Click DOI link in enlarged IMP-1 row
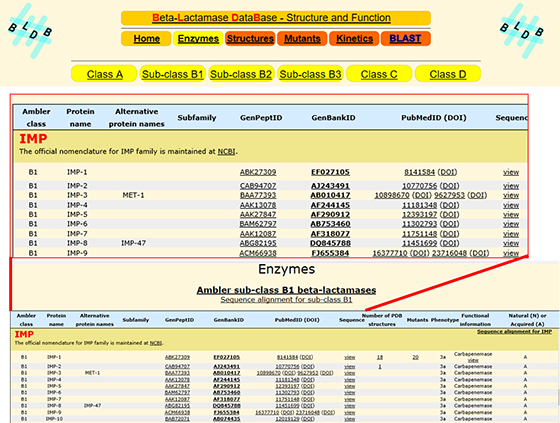The height and width of the screenshot is (423, 560). click(x=447, y=172)
